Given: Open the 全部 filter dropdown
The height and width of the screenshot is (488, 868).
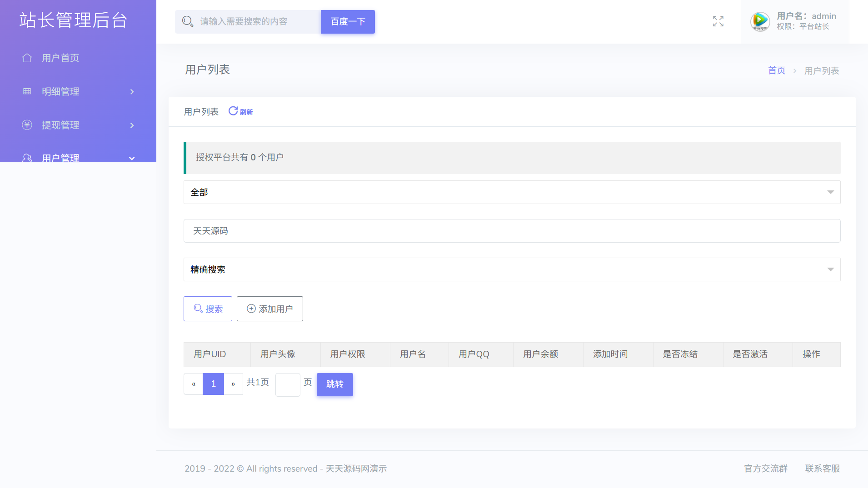Looking at the screenshot, I should (x=512, y=192).
